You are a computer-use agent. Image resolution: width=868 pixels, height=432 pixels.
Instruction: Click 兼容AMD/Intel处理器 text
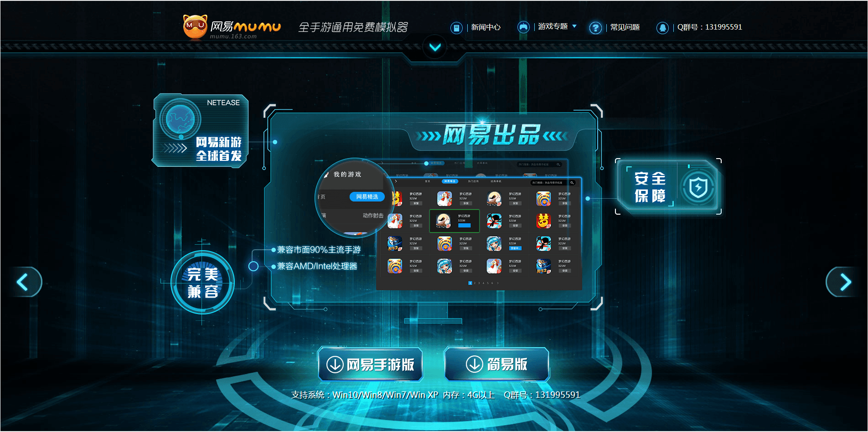click(x=317, y=266)
